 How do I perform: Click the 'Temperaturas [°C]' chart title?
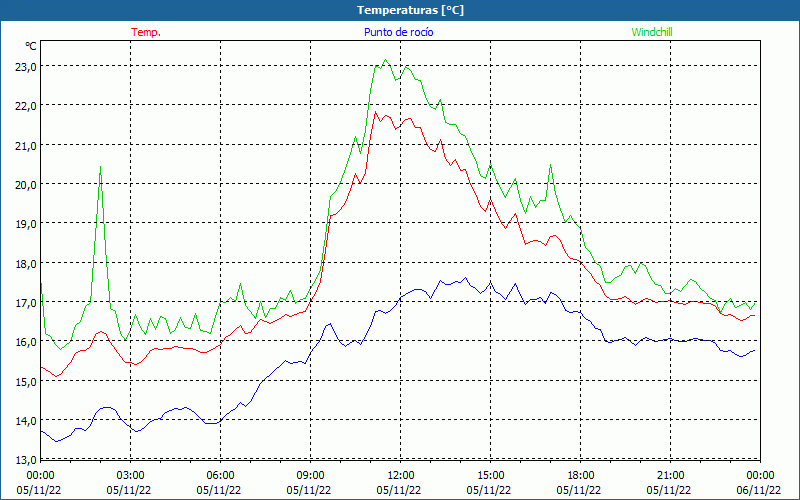point(410,10)
